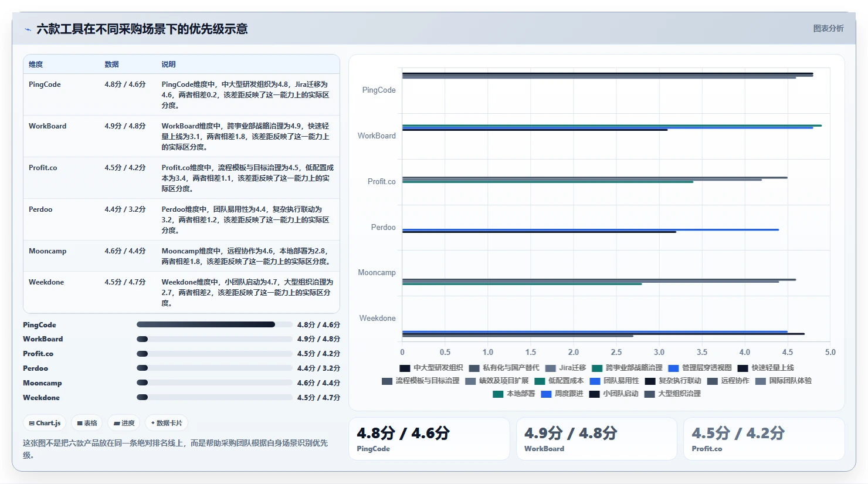Click the Perdoo label on the chart axis
Screen dimensions: 868x484
pos(384,228)
